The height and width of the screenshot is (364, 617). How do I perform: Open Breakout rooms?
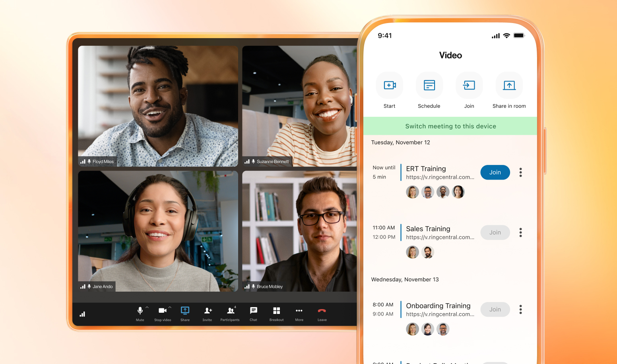tap(276, 311)
